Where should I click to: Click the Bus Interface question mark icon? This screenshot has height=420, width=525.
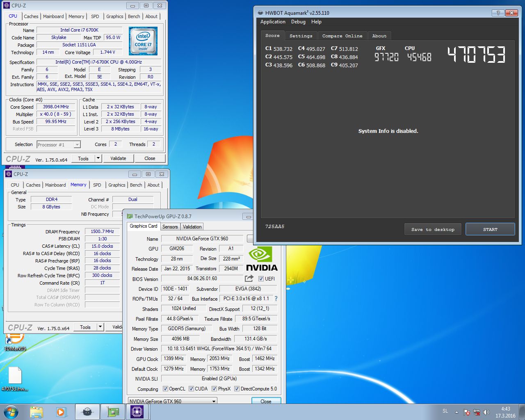[276, 299]
